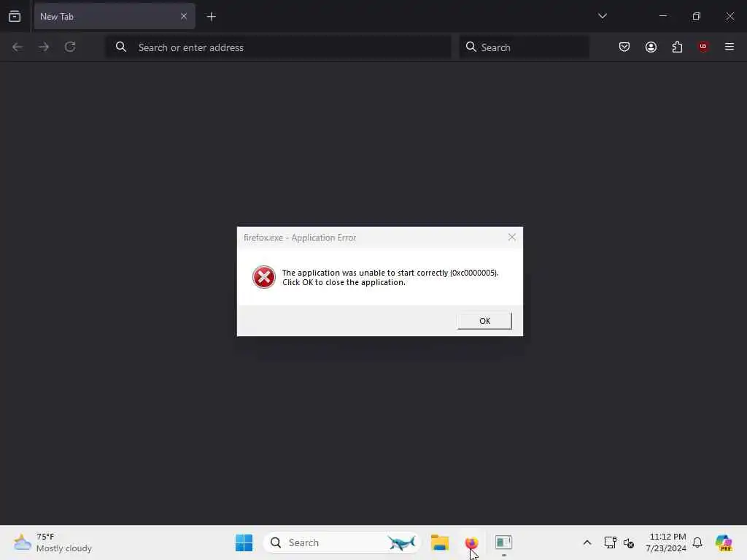Click the taskbar Search box
Image resolution: width=747 pixels, height=560 pixels.
point(341,542)
